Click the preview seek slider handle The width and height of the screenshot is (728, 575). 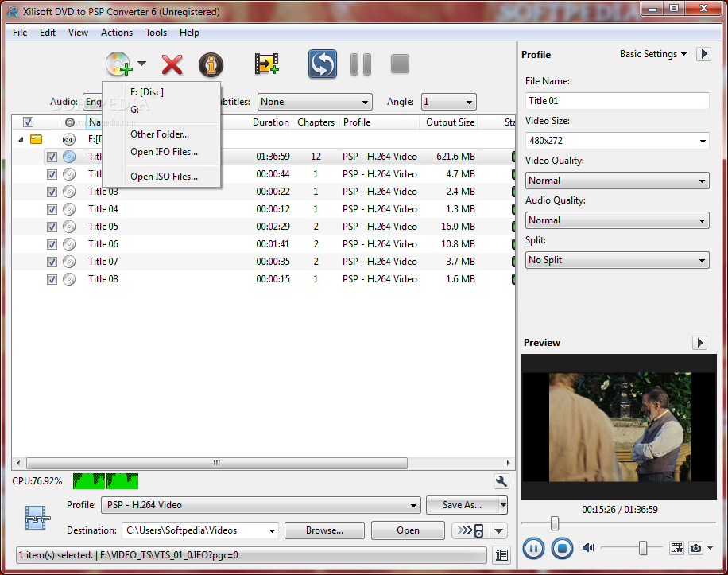[555, 523]
